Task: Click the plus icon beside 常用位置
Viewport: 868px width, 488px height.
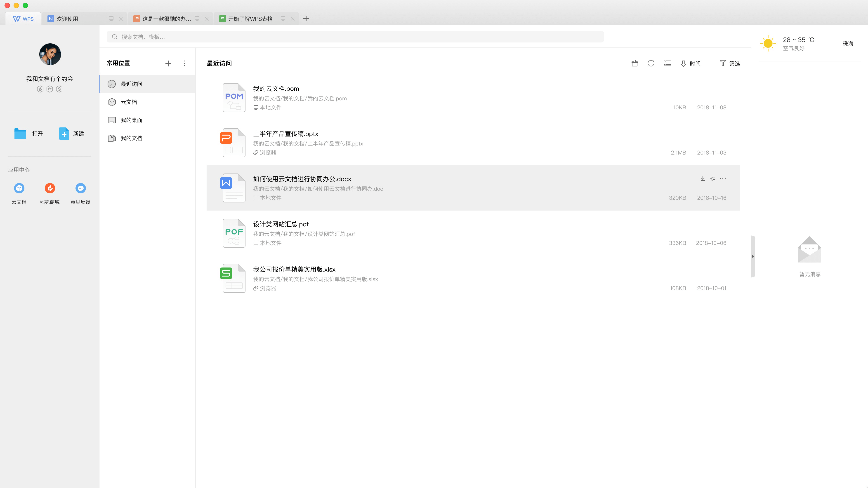Action: pyautogui.click(x=168, y=63)
